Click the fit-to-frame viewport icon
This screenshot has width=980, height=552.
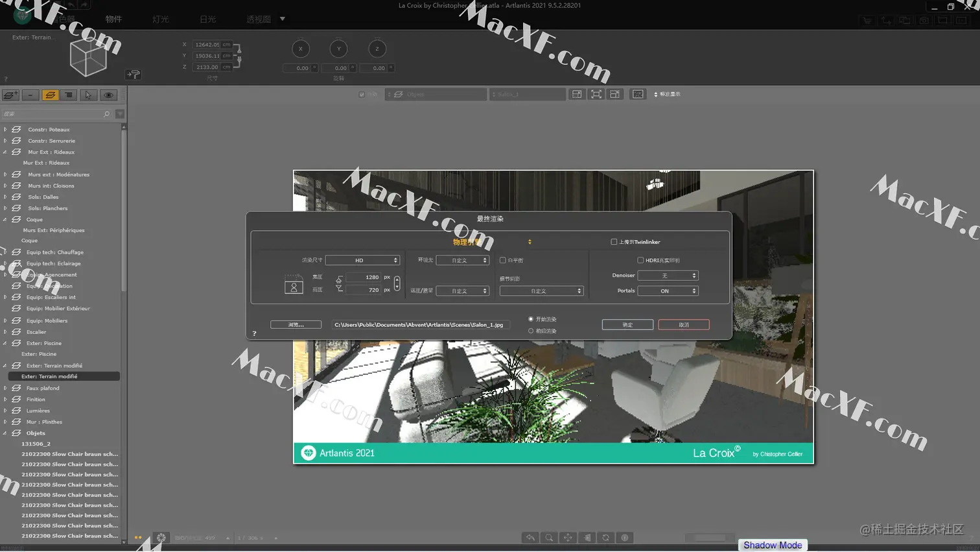(596, 94)
